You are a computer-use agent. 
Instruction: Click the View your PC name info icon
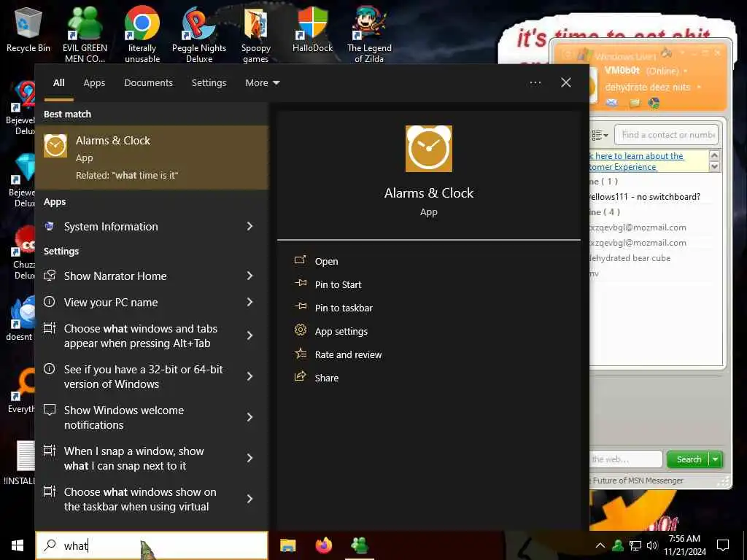pos(49,302)
